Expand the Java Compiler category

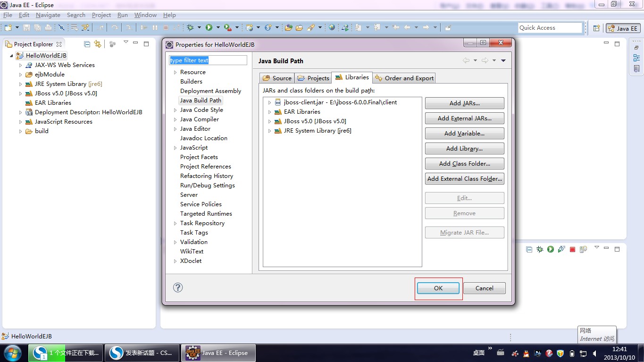point(176,119)
